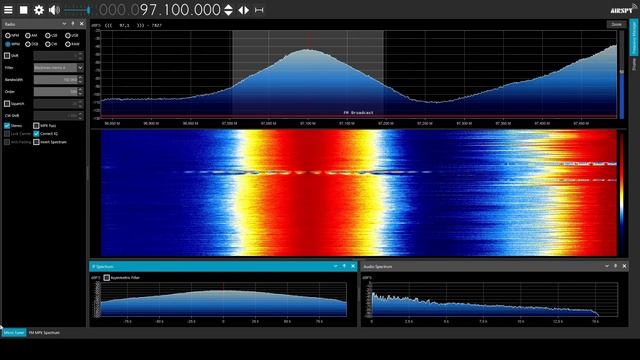
Task: Click the 97.100 peak in the spectrum
Action: (x=308, y=50)
